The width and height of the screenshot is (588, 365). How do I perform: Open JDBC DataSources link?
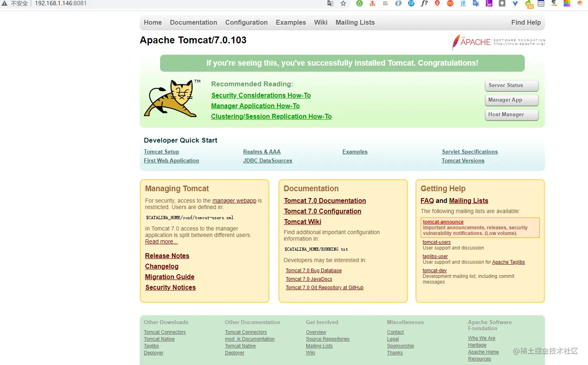(267, 161)
